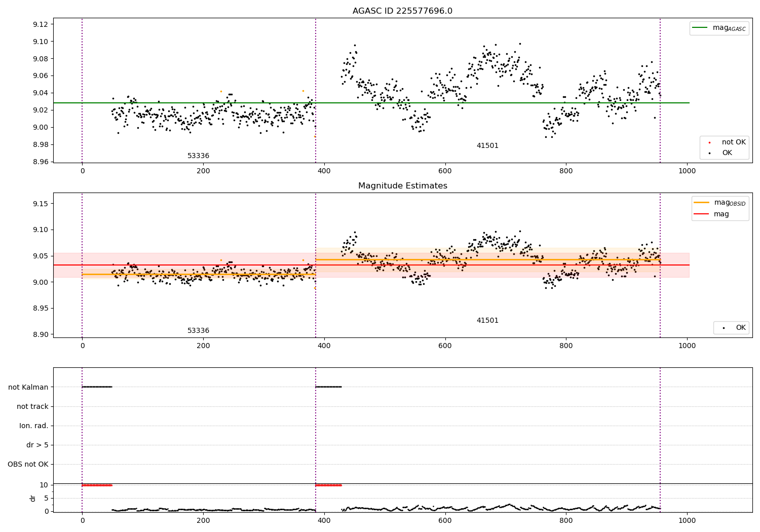The image size is (760, 532).
Task: Select the "dr > 5" axis label
Action: (37, 445)
